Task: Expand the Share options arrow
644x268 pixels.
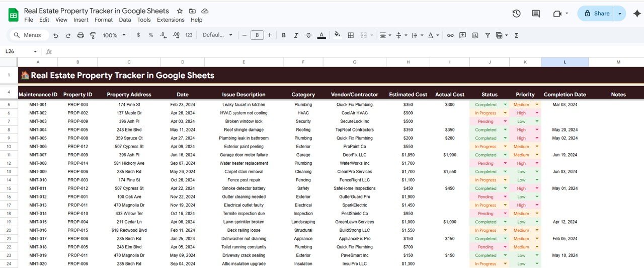Action: (x=620, y=14)
